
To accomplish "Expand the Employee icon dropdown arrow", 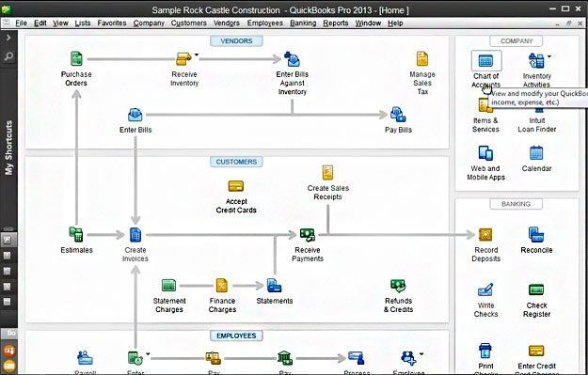I will coord(421,353).
